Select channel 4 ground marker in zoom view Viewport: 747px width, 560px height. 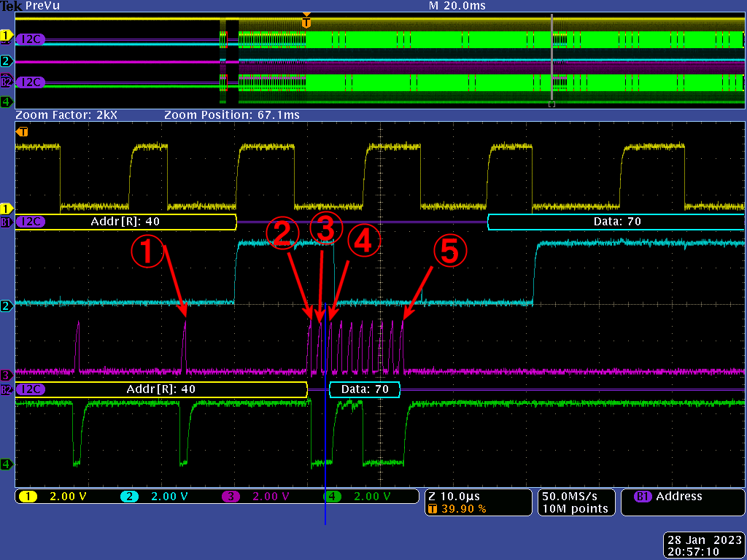click(6, 464)
